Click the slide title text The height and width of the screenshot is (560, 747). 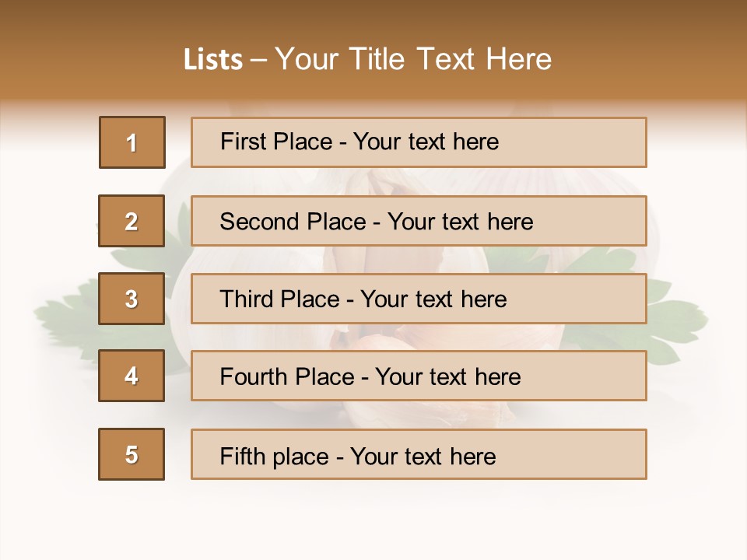click(367, 59)
